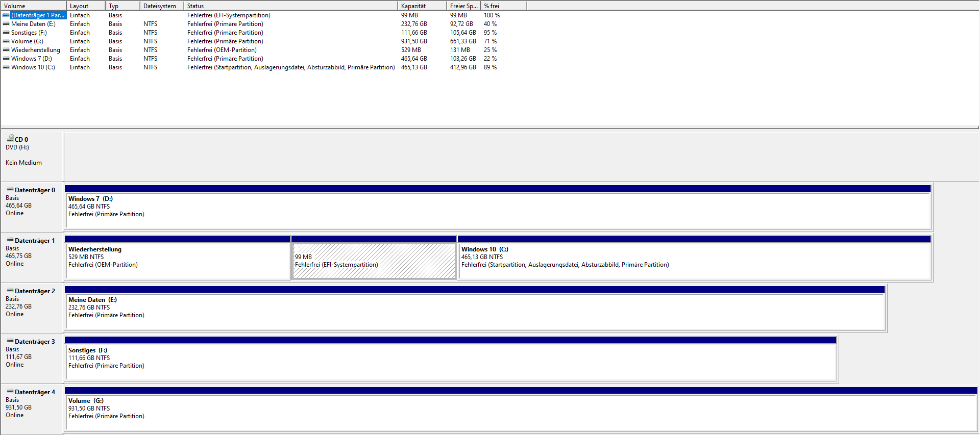This screenshot has width=980, height=435.
Task: Click the 111,67 GB size of Datenträger 3
Action: [18, 357]
